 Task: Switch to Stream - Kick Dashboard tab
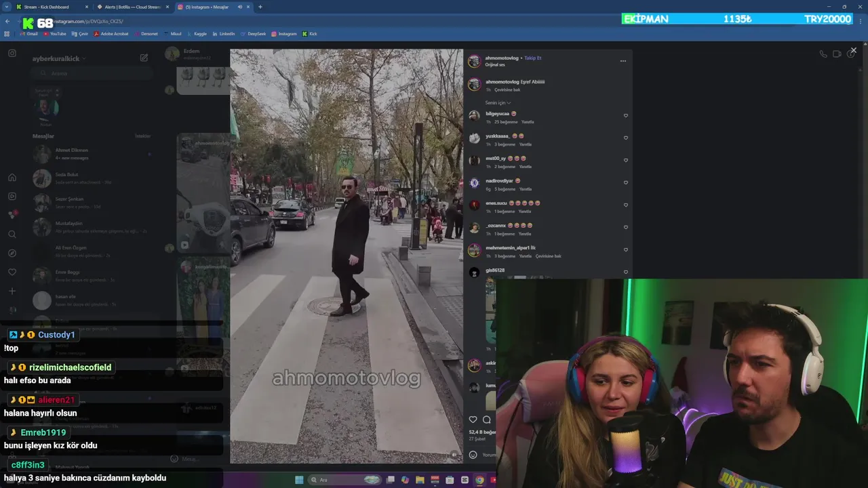click(x=52, y=7)
